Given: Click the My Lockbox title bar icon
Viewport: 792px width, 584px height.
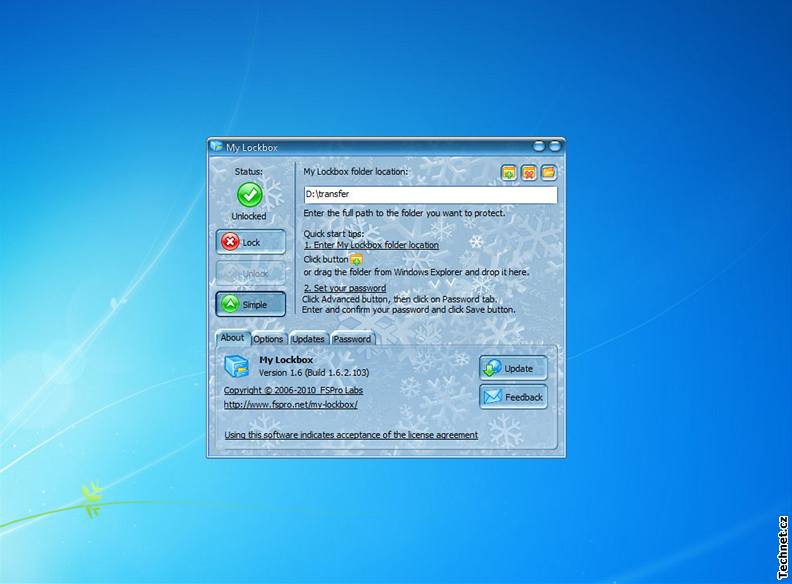Looking at the screenshot, I should pos(216,147).
